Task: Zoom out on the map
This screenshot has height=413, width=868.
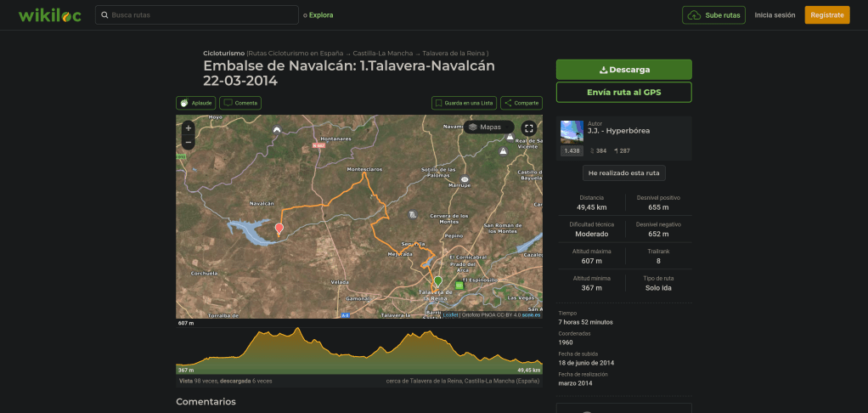Action: pyautogui.click(x=189, y=144)
